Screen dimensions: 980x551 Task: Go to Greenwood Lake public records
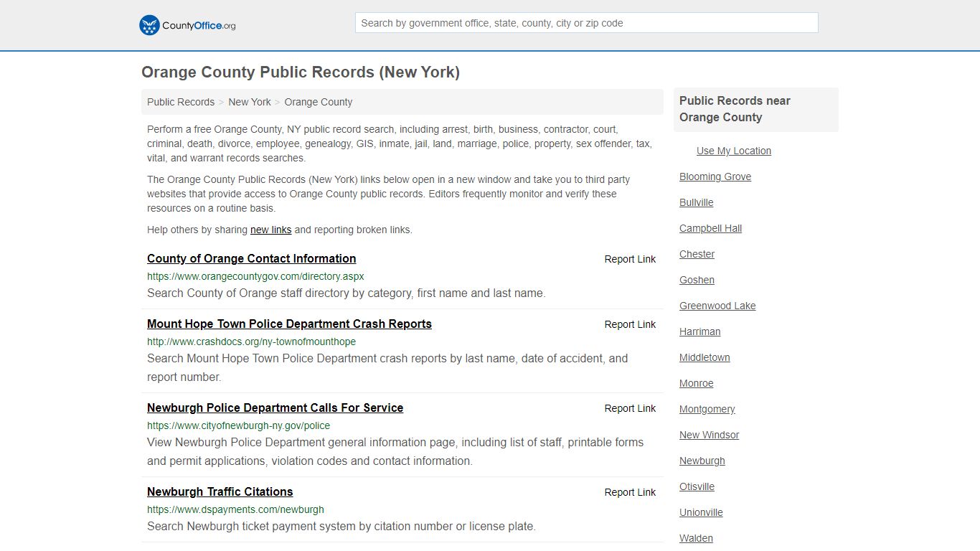(x=717, y=306)
